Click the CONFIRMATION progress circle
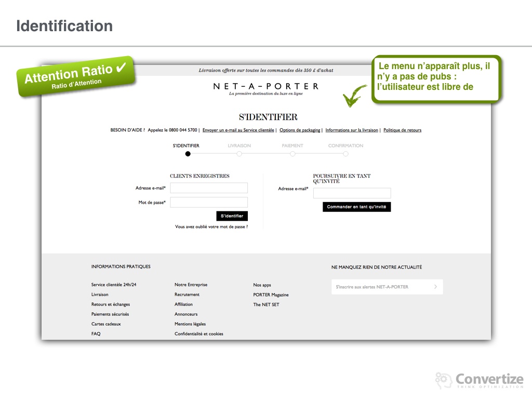Image resolution: width=532 pixels, height=399 pixels. (345, 154)
